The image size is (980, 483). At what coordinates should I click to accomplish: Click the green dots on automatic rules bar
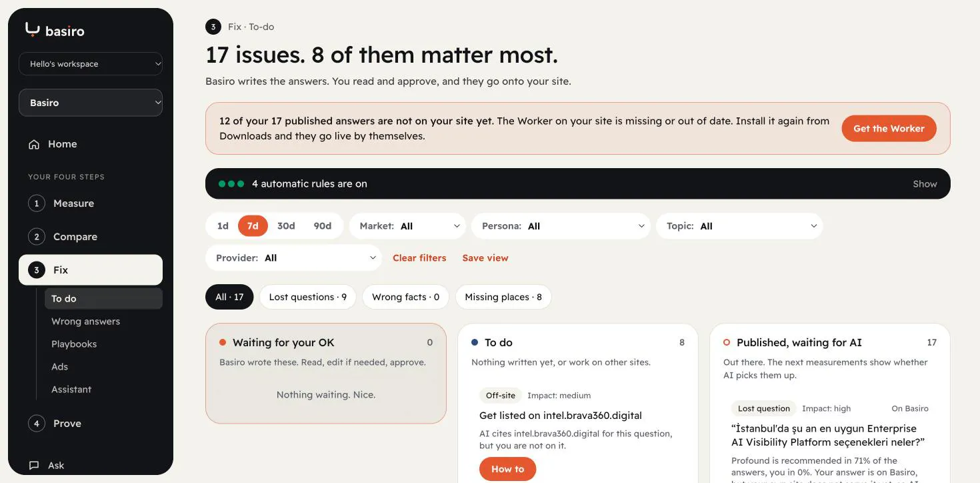tap(231, 183)
